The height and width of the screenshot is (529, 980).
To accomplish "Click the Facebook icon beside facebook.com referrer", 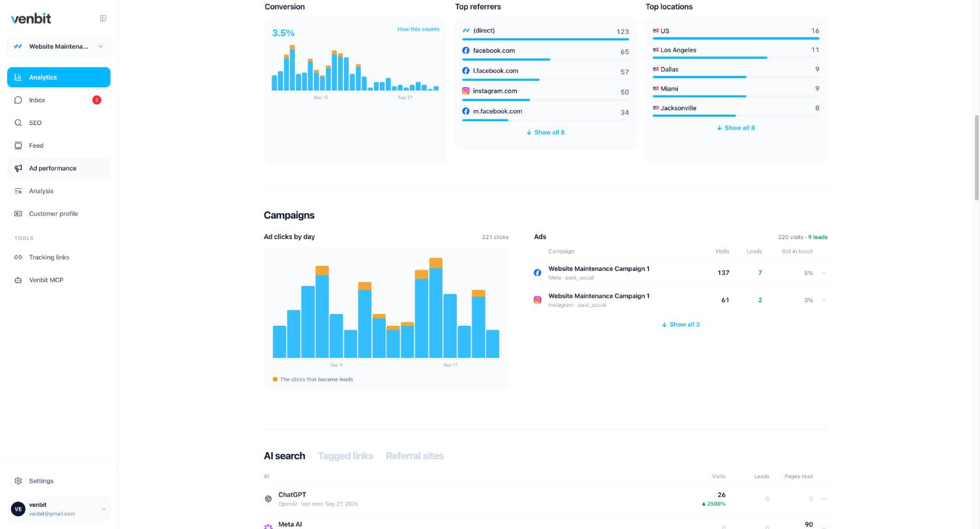I will [x=466, y=51].
